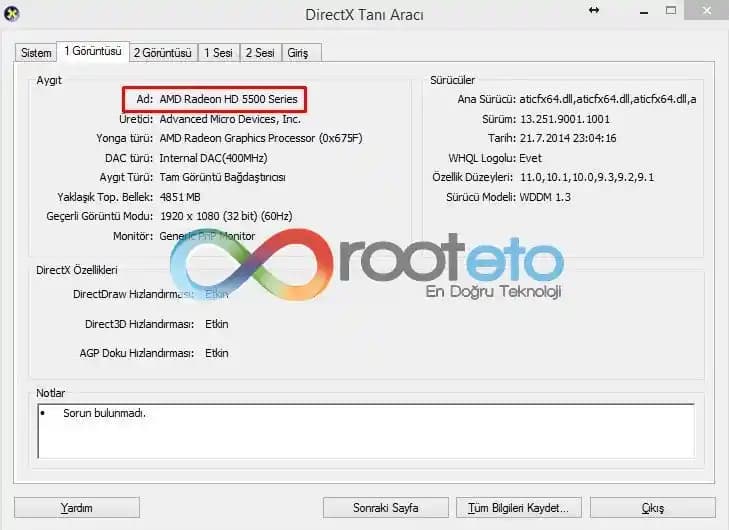Image resolution: width=729 pixels, height=530 pixels.
Task: Click the DirectX icon in title bar
Action: 11,14
